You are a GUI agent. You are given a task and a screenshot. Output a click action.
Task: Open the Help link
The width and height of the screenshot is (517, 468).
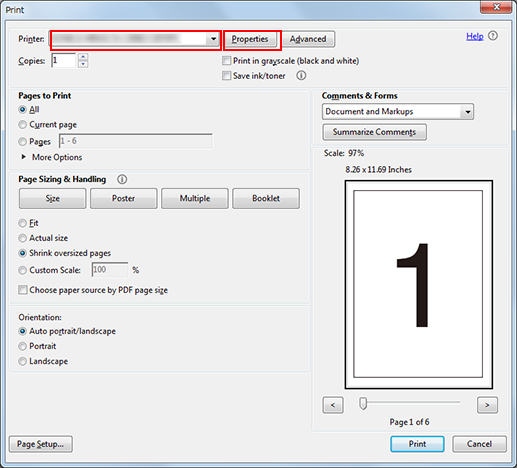(x=475, y=36)
